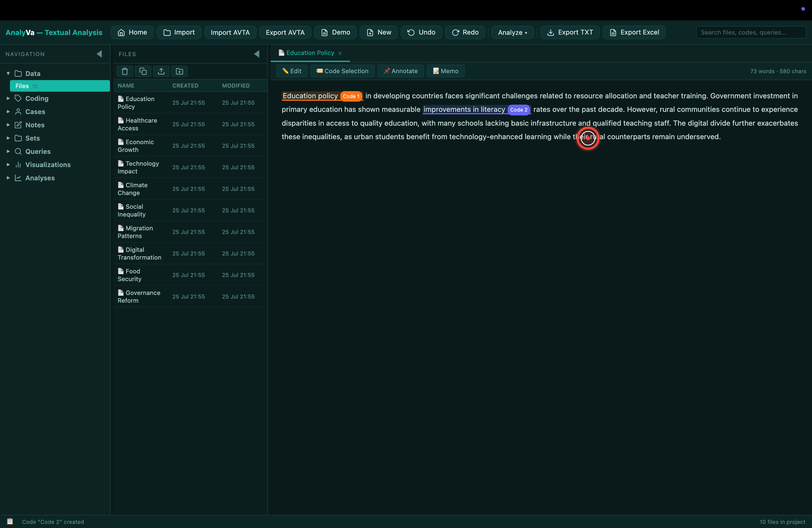Open the Economic Growth file

pyautogui.click(x=190, y=146)
